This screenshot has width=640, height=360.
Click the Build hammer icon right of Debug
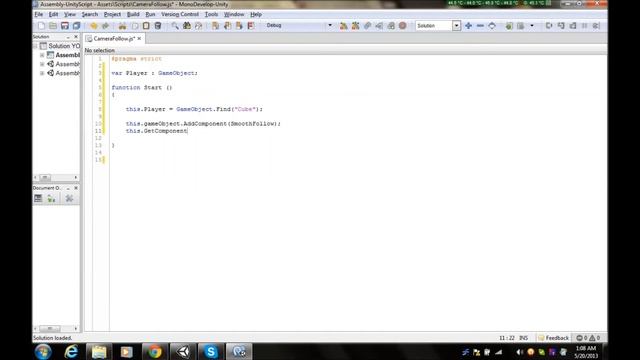click(344, 26)
